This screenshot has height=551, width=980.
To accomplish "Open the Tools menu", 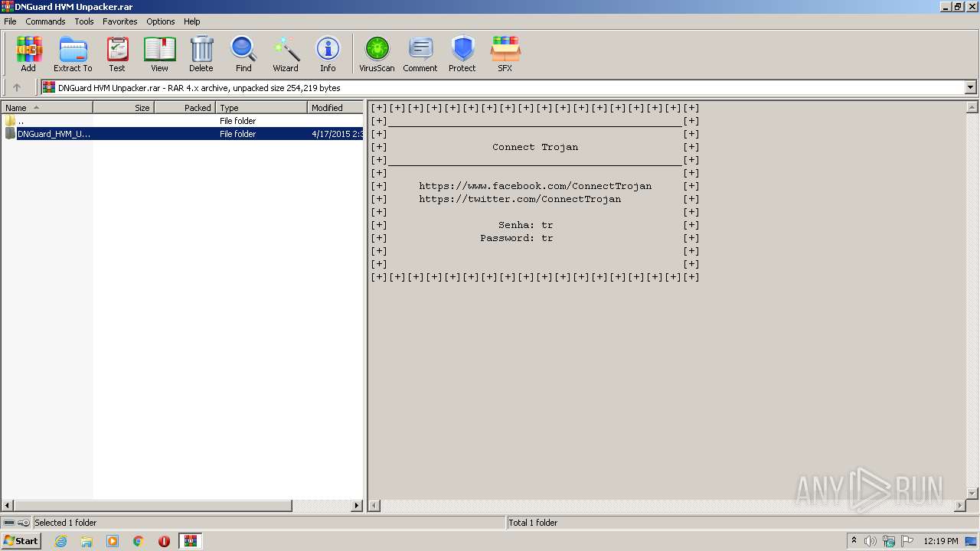I will point(84,21).
